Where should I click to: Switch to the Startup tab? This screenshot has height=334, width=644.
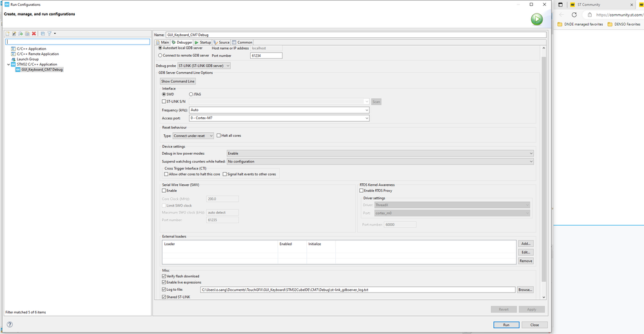(x=202, y=43)
